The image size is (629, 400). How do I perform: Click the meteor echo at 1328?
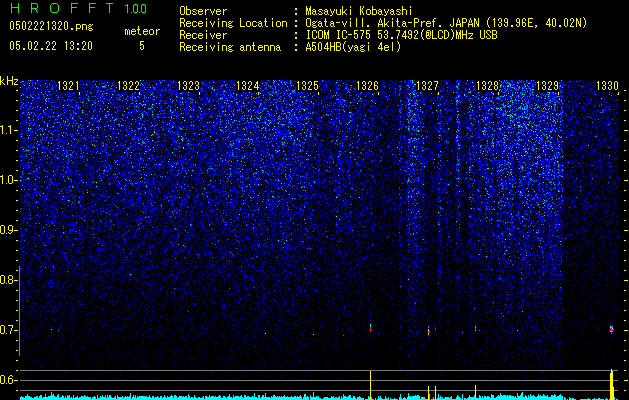point(475,329)
